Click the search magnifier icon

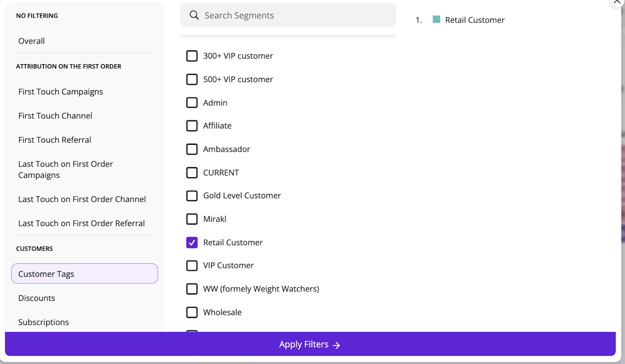[194, 15]
